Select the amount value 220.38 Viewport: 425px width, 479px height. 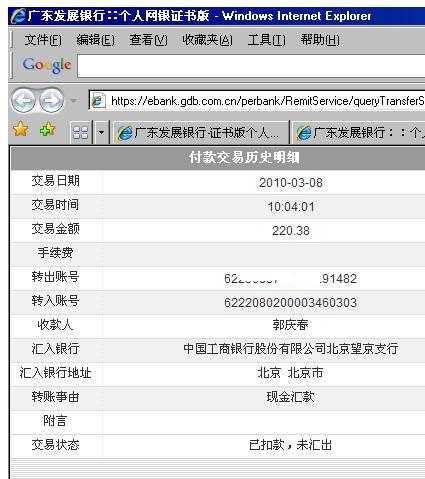coord(291,231)
